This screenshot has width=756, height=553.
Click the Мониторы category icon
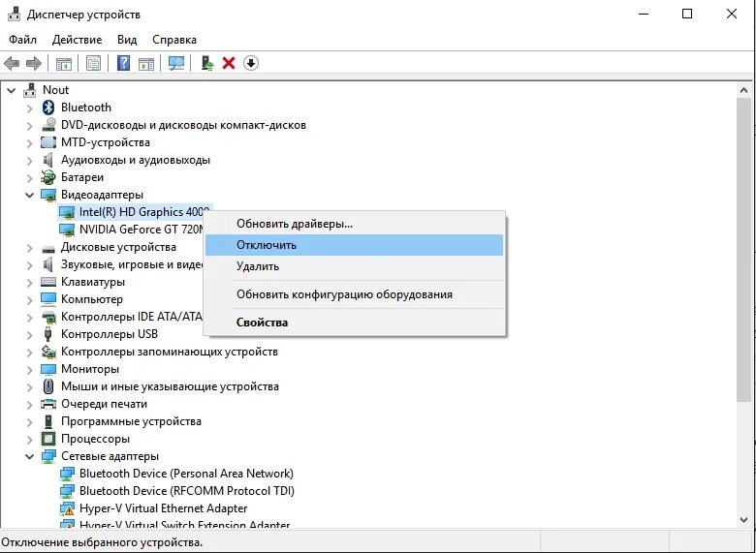click(x=48, y=369)
